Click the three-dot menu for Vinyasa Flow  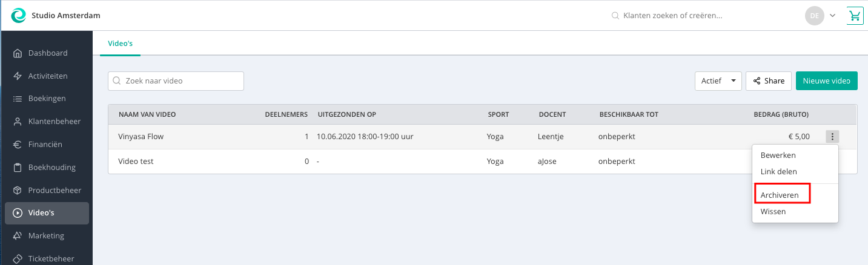[832, 137]
